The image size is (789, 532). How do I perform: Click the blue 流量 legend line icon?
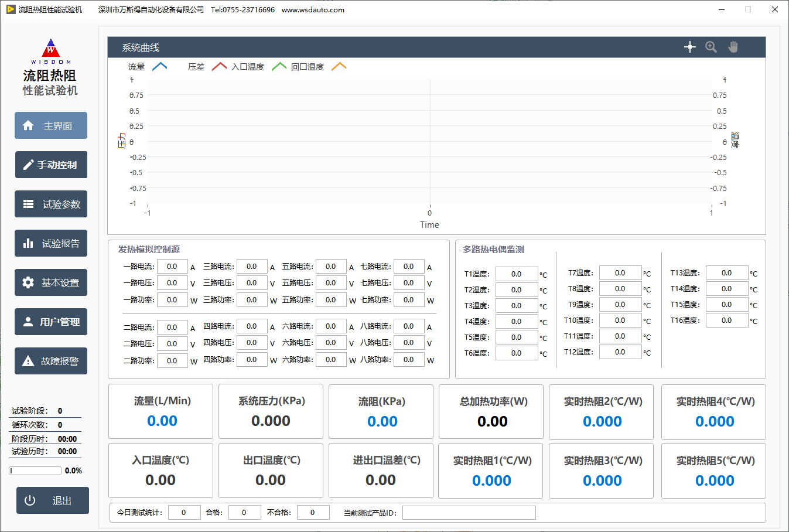[159, 67]
